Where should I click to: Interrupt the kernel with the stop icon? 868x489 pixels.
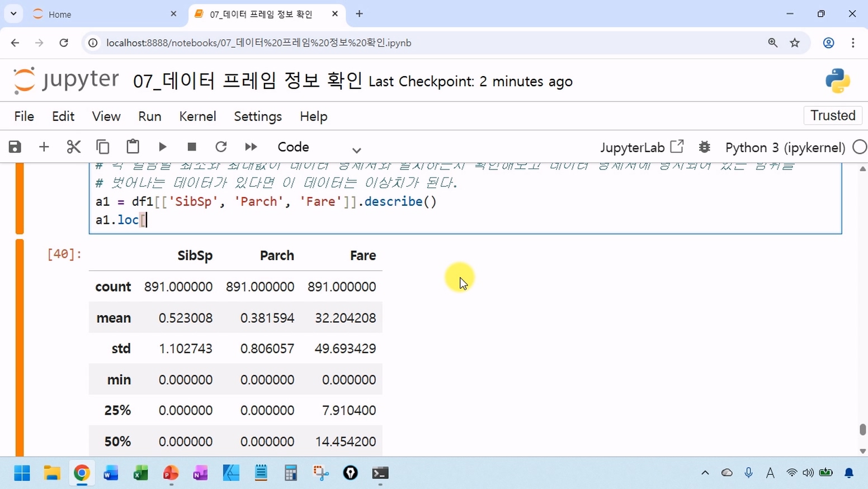[192, 147]
